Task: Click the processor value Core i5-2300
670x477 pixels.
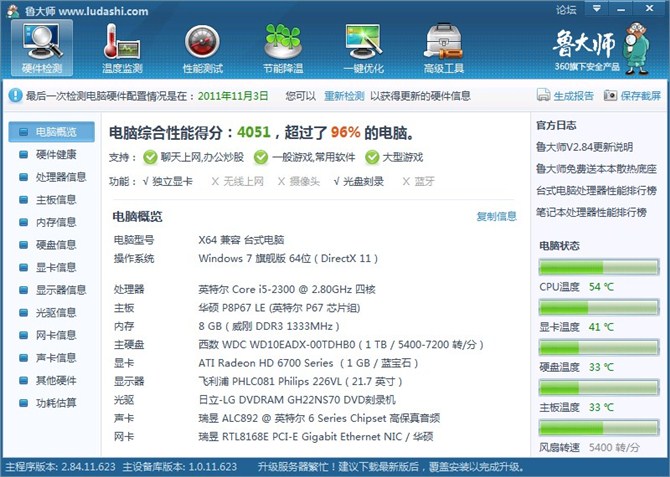Action: pyautogui.click(x=287, y=289)
